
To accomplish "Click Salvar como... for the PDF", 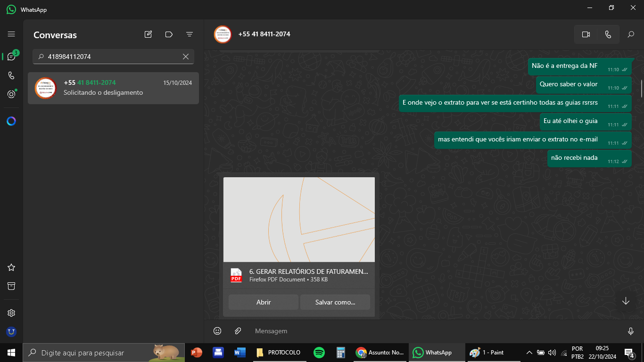I will coord(335,302).
